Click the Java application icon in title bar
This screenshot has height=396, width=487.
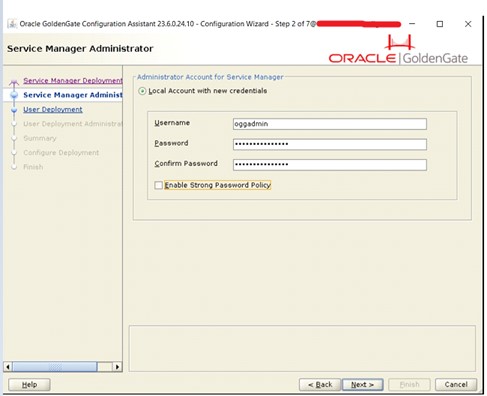click(x=12, y=24)
